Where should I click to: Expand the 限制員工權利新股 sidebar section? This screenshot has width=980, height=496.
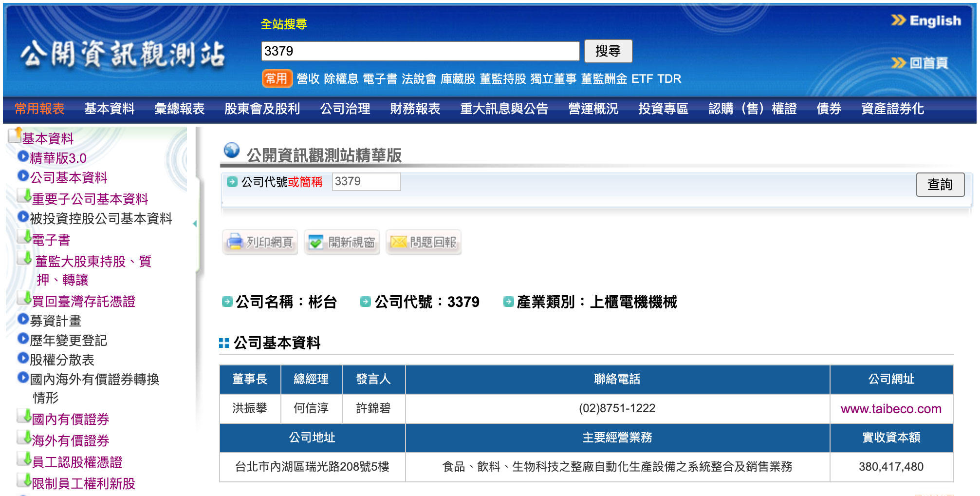tap(83, 484)
